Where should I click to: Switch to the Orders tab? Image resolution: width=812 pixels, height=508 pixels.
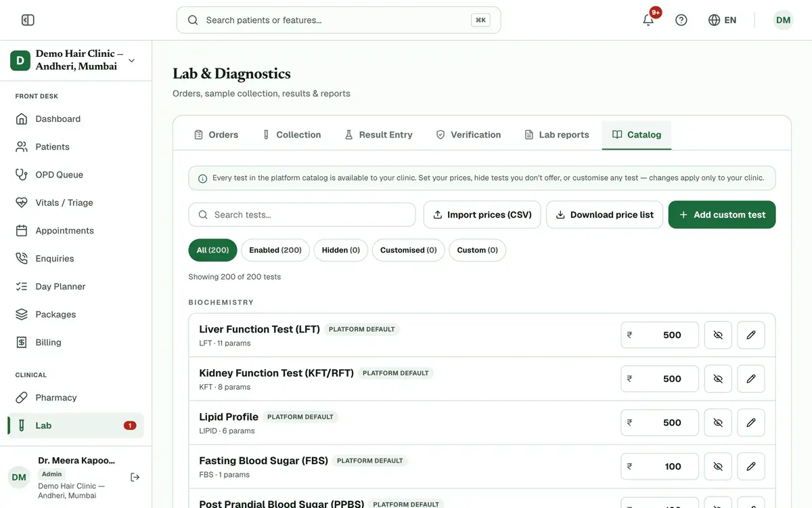click(x=216, y=135)
